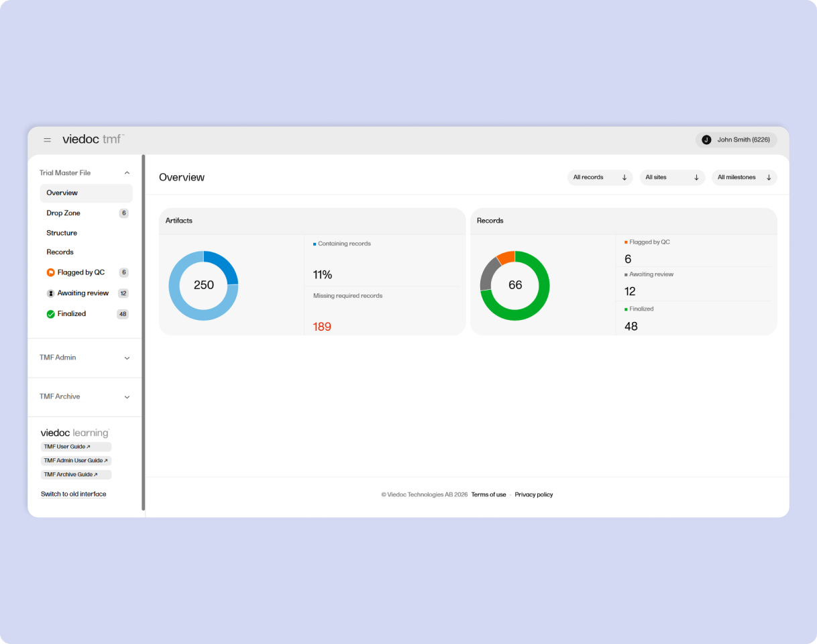The image size is (817, 644).
Task: Collapse the Trial Master File section
Action: point(127,172)
